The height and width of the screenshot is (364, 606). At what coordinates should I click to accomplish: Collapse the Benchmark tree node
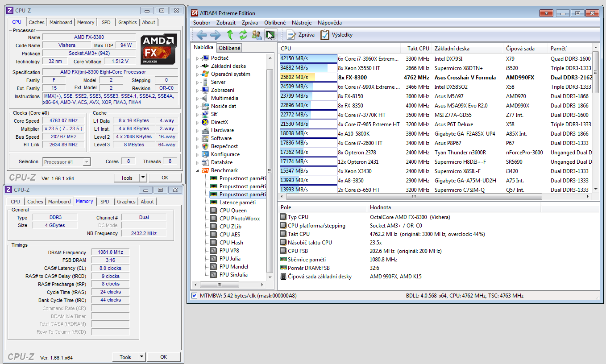click(196, 170)
